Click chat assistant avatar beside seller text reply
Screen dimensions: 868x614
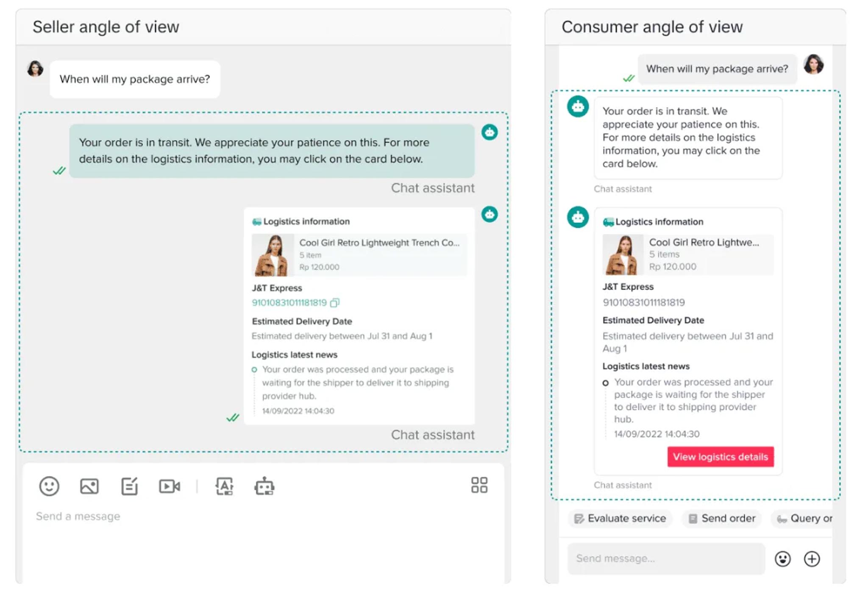coord(490,132)
